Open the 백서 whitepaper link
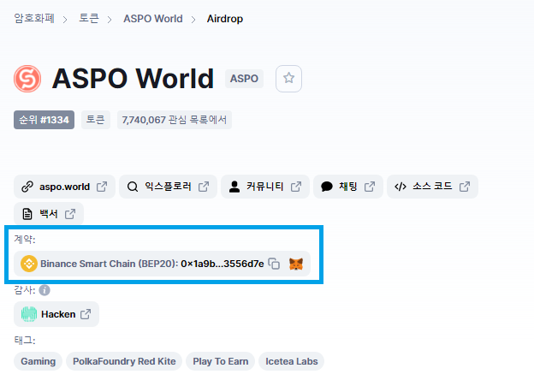This screenshot has width=534, height=392. tap(49, 214)
